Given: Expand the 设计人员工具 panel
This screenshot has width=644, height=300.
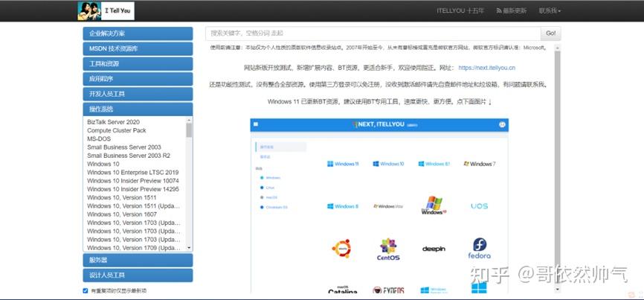Looking at the screenshot, I should (138, 275).
